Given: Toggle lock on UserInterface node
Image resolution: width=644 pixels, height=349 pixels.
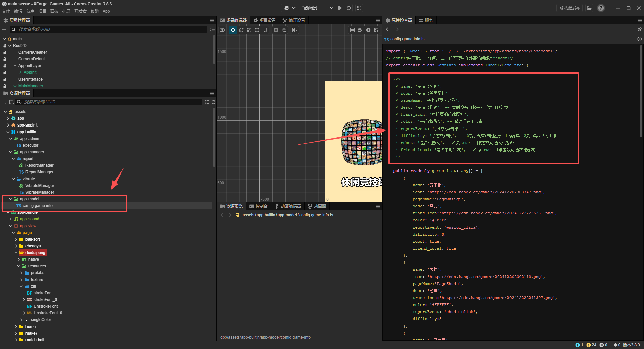Looking at the screenshot, I should click(5, 79).
